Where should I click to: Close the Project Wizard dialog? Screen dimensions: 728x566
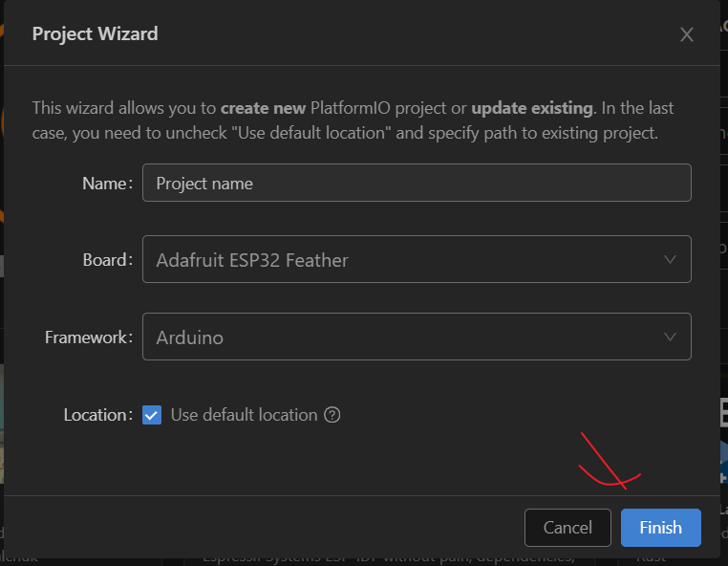[686, 34]
